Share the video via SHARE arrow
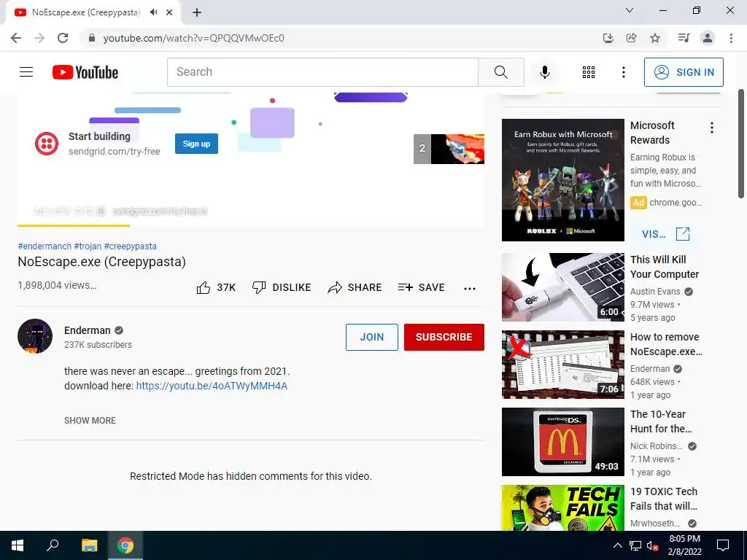This screenshot has height=560, width=747. click(355, 287)
